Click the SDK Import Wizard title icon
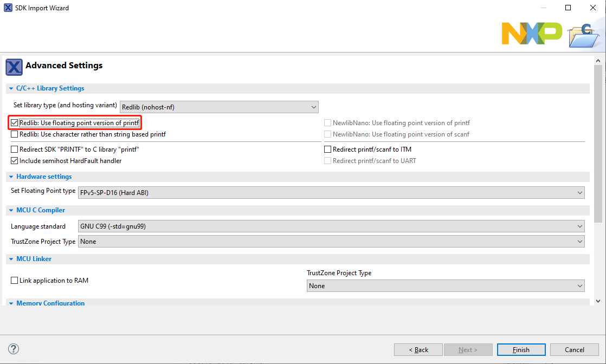The width and height of the screenshot is (606, 364). pos(8,8)
